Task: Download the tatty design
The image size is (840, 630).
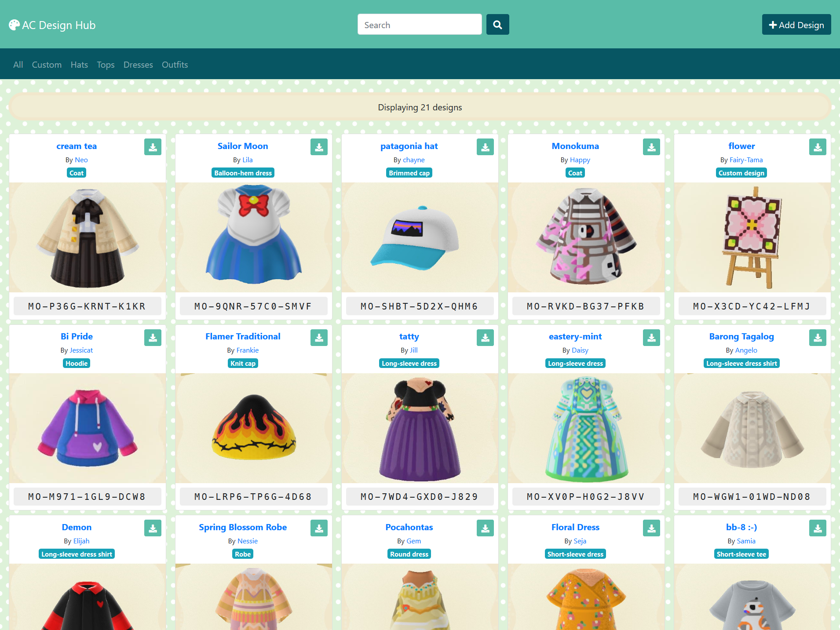Action: tap(485, 338)
